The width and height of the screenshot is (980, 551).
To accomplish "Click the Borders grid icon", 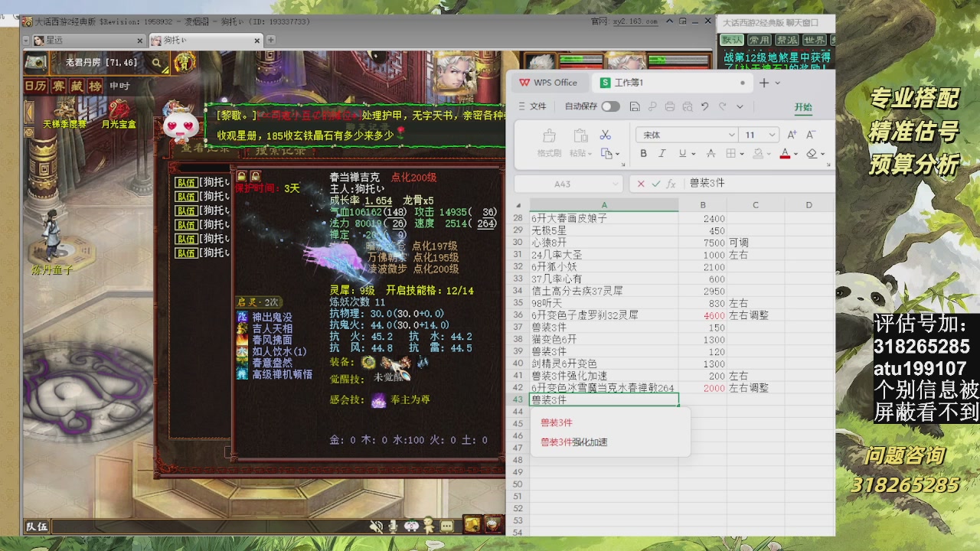I will point(731,154).
